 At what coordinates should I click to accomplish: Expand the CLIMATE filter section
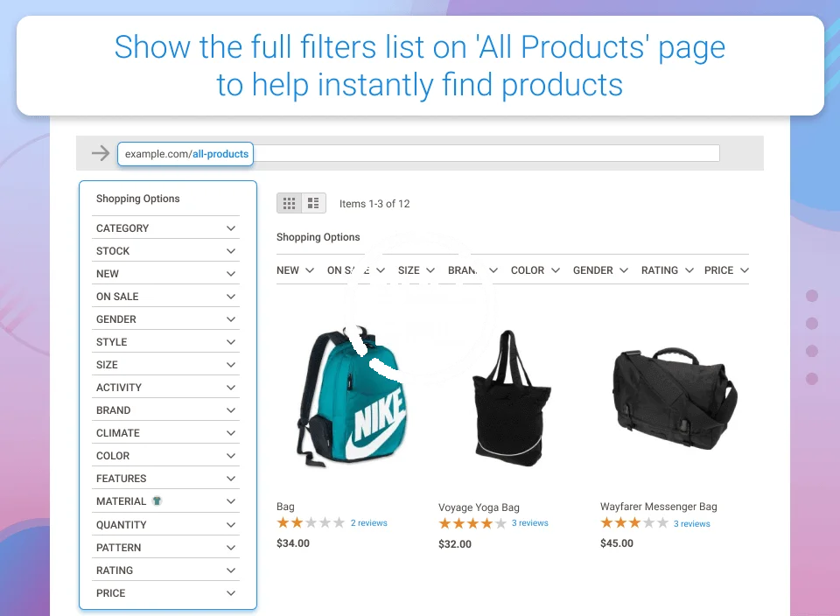165,433
